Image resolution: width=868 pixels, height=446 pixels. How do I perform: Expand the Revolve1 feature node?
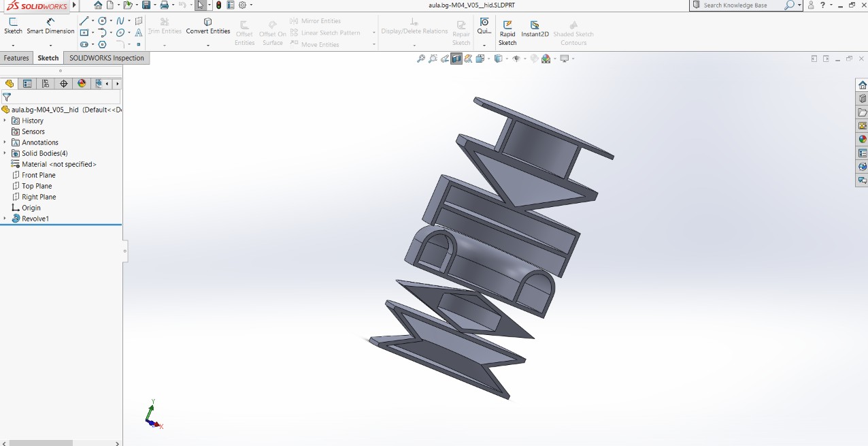[5, 219]
